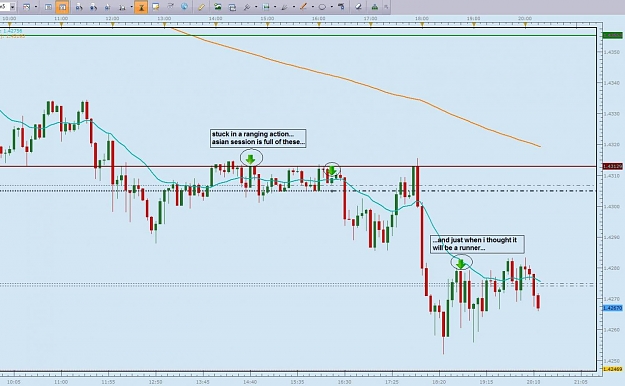Click the green arrow marker near 16:30
This screenshot has width=625, height=386.
(x=332, y=170)
